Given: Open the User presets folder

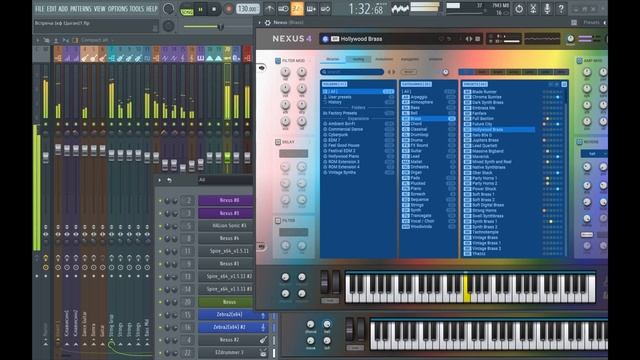Looking at the screenshot, I should tap(358, 97).
